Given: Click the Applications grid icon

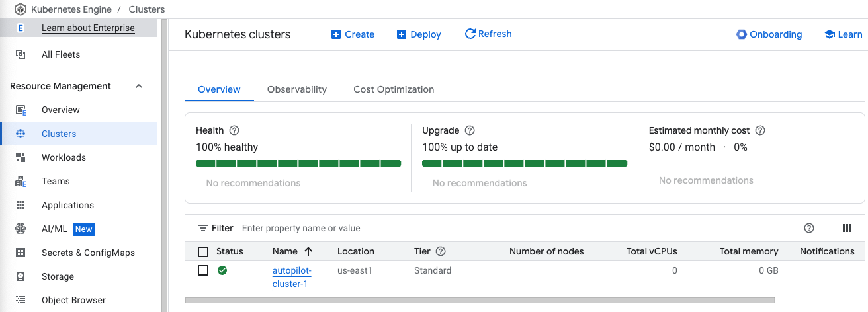Looking at the screenshot, I should [x=21, y=205].
